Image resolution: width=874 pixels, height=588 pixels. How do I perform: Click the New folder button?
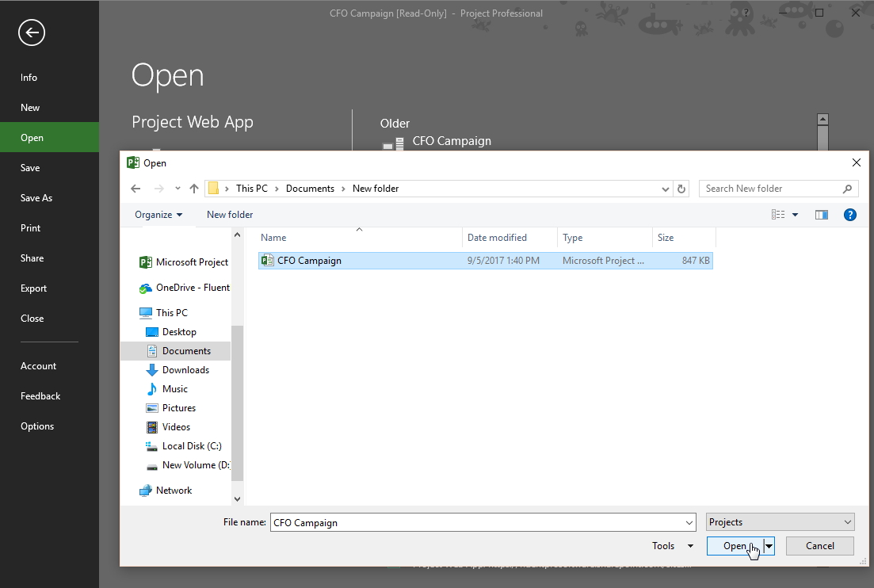click(x=230, y=215)
